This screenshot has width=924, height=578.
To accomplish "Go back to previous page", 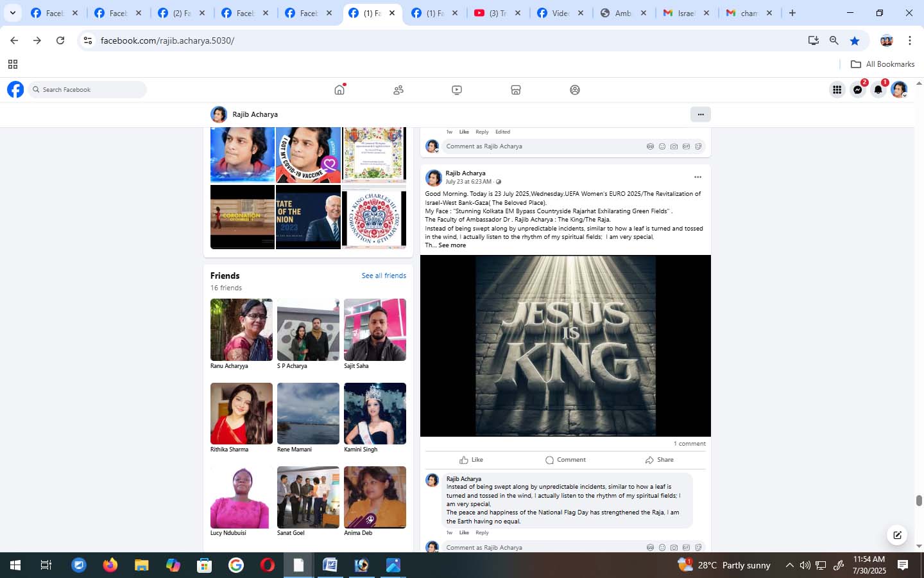I will coord(14,40).
